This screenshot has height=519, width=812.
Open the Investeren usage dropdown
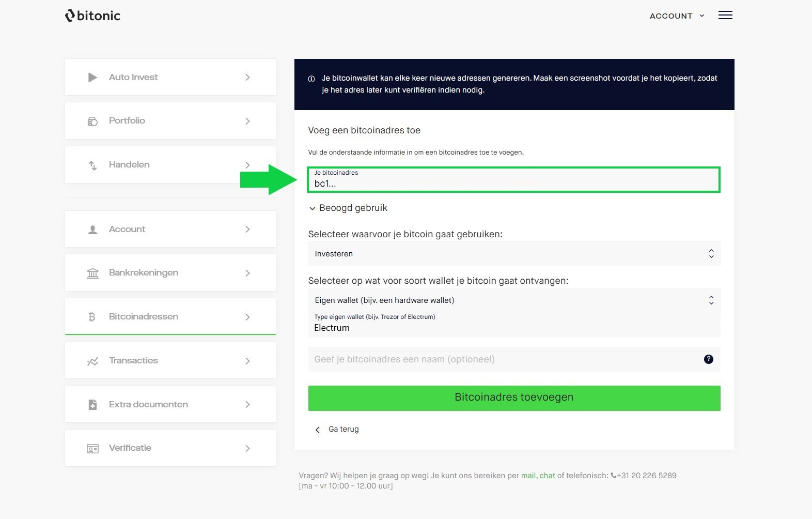(x=513, y=254)
